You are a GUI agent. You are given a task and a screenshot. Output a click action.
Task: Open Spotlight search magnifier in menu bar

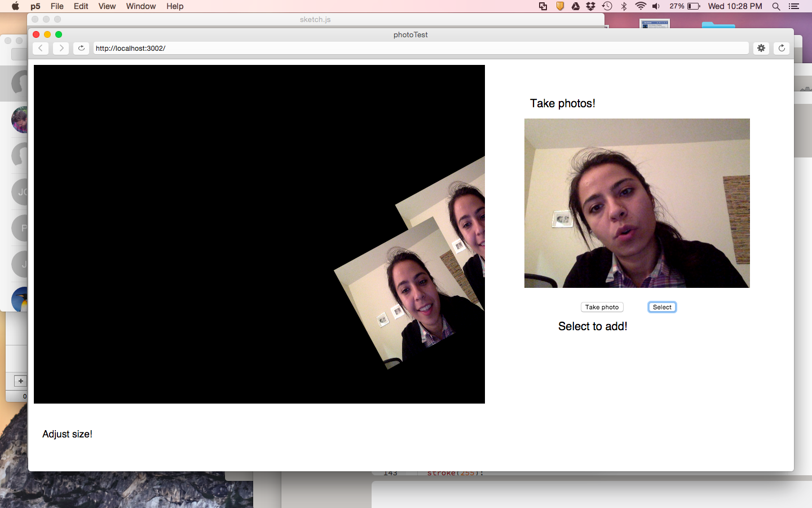(x=776, y=6)
